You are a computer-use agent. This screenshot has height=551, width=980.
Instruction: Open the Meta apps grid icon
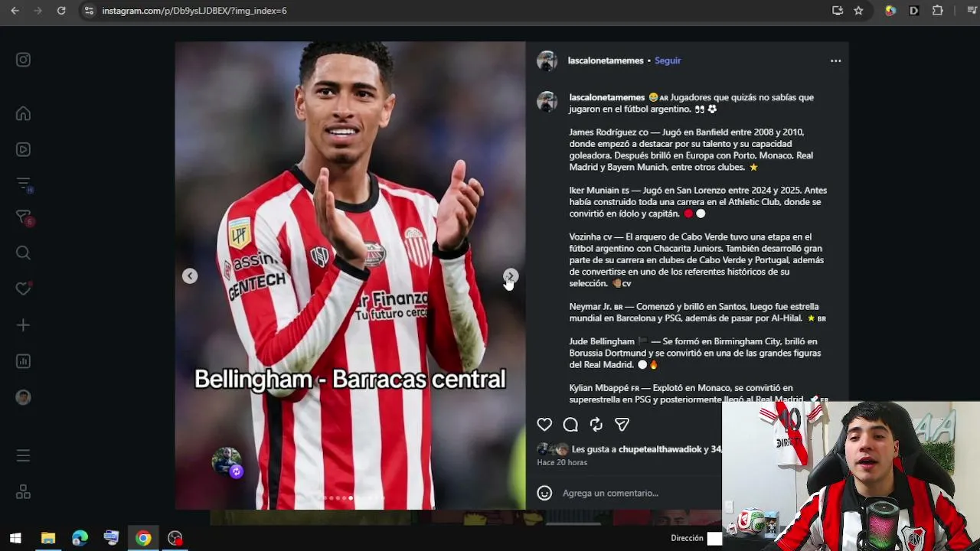(24, 492)
